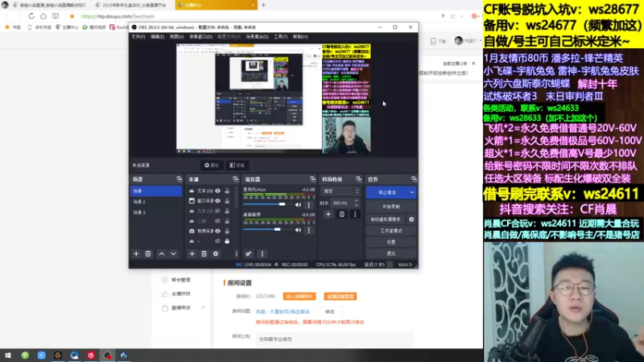The image size is (644, 362).
Task: Click the 启动虚拟摄像机 button
Action: point(386,219)
